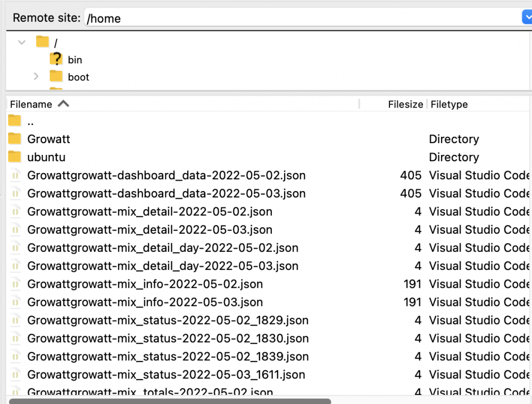Click the boot folder icon in tree
This screenshot has width=532, height=404.
pos(56,77)
